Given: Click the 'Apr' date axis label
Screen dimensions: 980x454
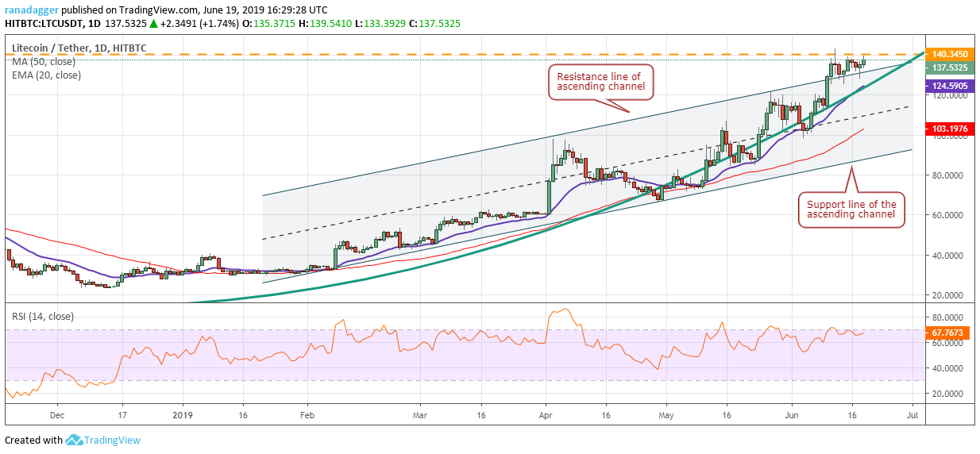Looking at the screenshot, I should 546,414.
